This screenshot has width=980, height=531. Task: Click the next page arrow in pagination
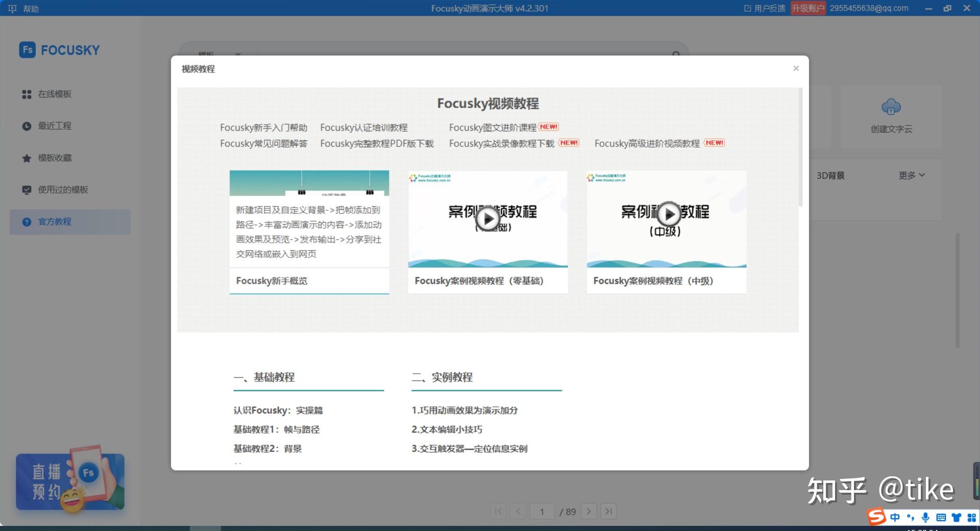590,512
